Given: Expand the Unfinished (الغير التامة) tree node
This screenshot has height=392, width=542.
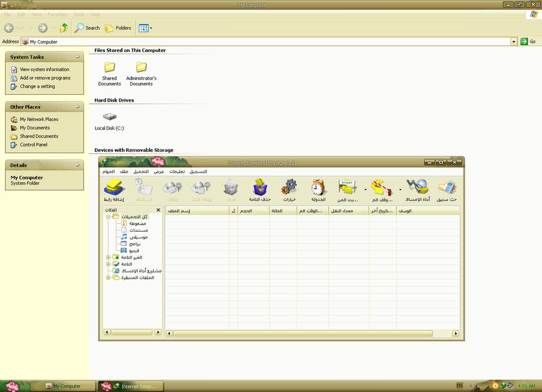Looking at the screenshot, I should 108,257.
